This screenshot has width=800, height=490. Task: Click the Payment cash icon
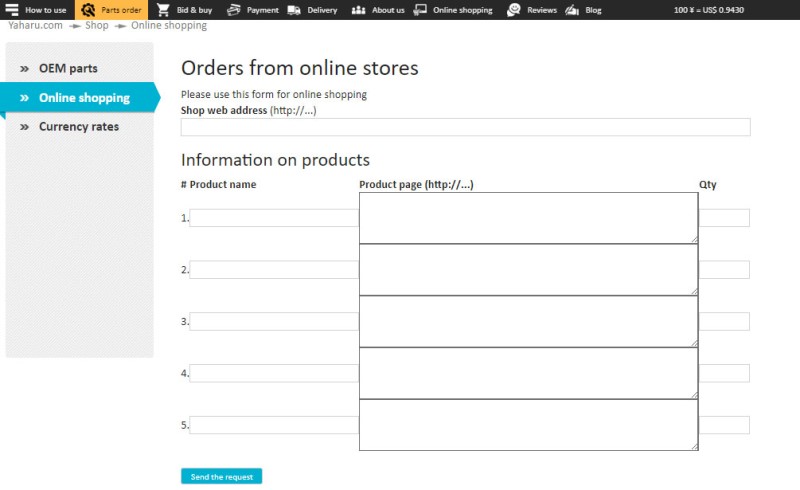point(233,10)
